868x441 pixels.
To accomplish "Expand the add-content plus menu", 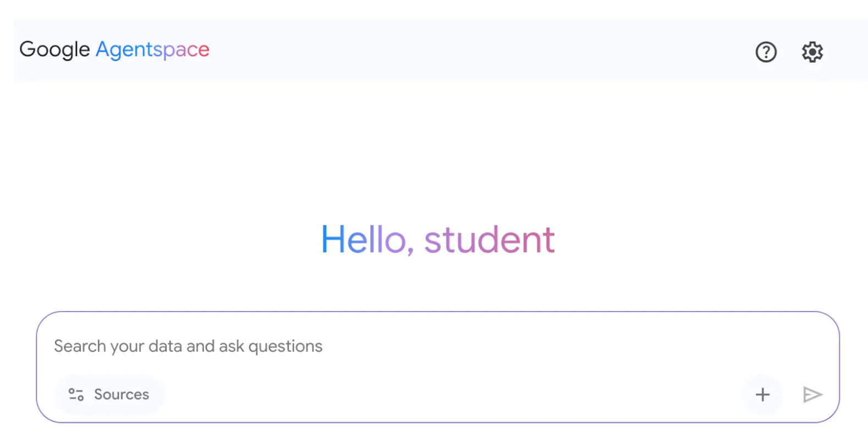I will coord(762,394).
